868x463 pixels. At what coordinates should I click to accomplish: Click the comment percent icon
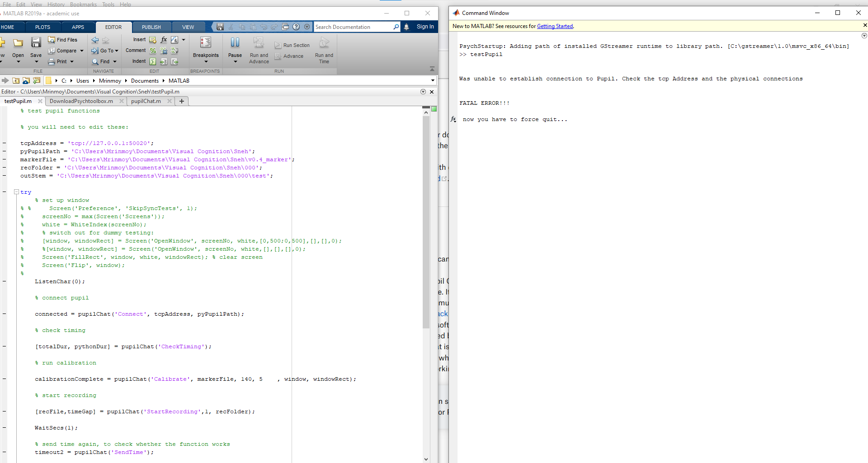tap(153, 51)
